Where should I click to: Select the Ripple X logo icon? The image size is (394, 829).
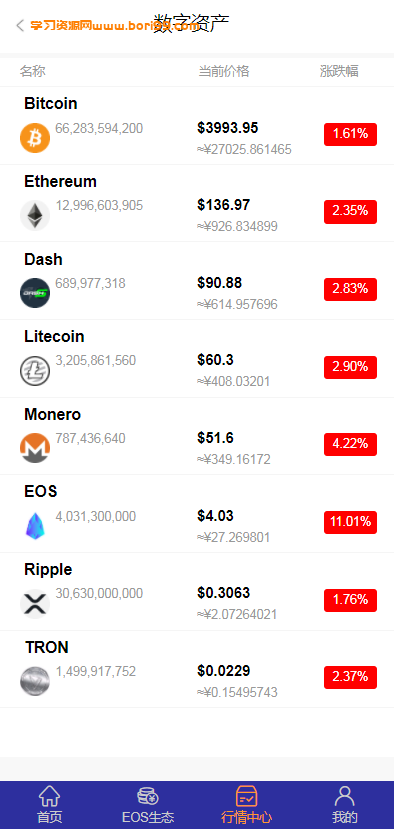[x=35, y=603]
